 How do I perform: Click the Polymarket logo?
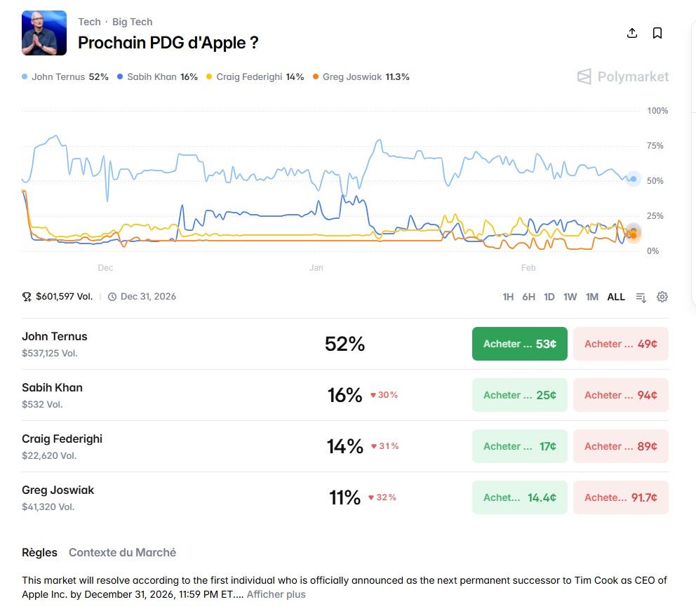point(623,76)
